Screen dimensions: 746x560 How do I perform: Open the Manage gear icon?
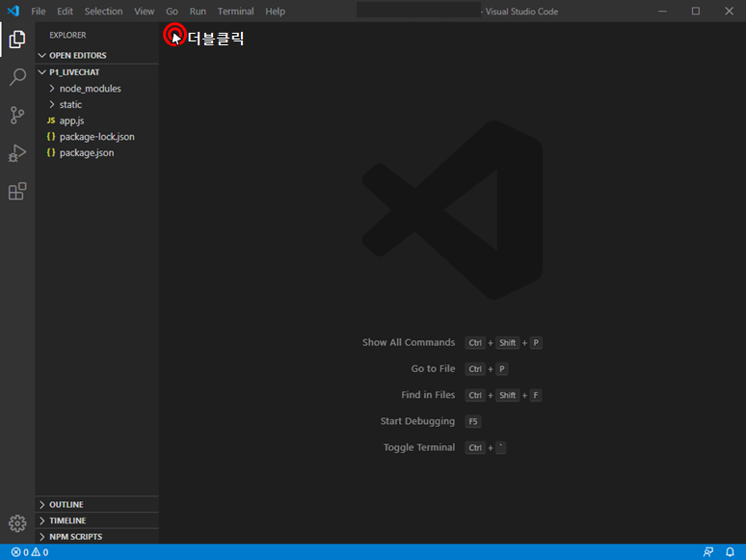[17, 523]
